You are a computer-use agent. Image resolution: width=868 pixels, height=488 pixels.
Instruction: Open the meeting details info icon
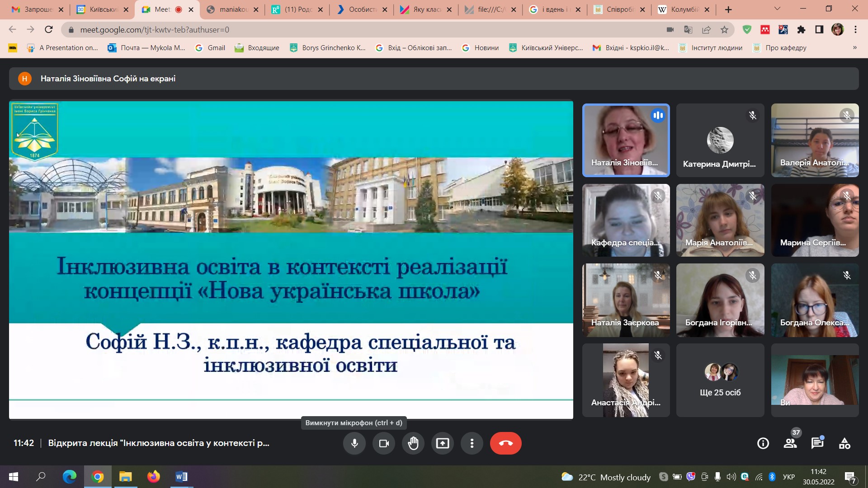pos(763,443)
